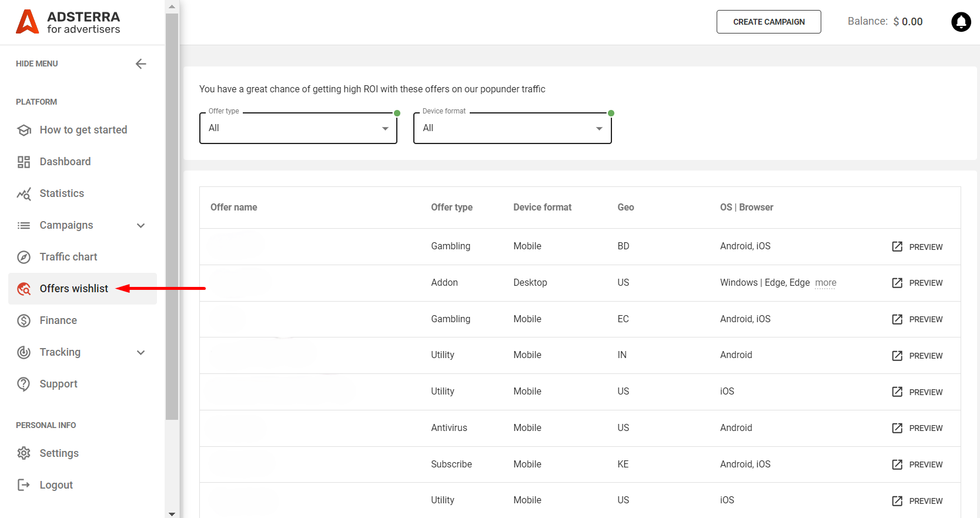This screenshot has height=518, width=980.
Task: Expand the Tracking submenu chevron
Action: click(x=141, y=352)
